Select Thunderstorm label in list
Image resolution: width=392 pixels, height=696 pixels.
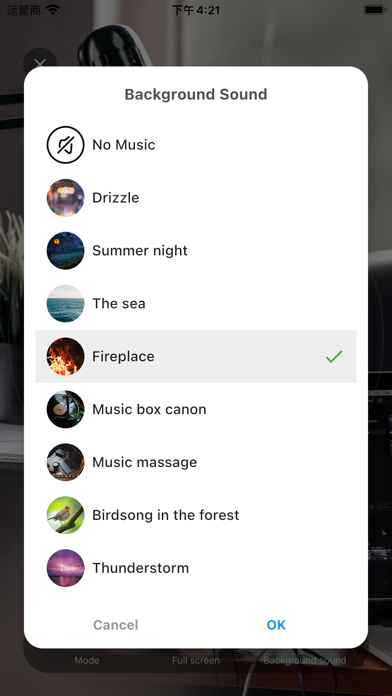[x=140, y=568]
